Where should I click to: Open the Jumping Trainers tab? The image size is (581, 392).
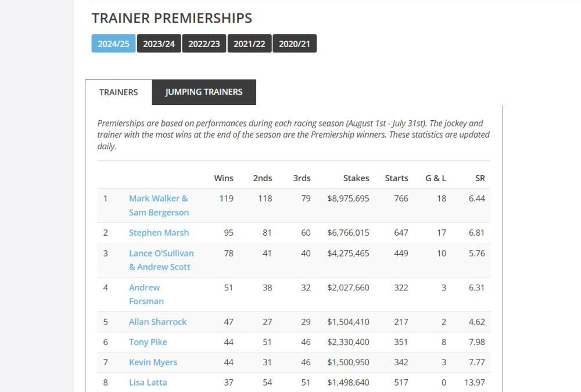[204, 92]
